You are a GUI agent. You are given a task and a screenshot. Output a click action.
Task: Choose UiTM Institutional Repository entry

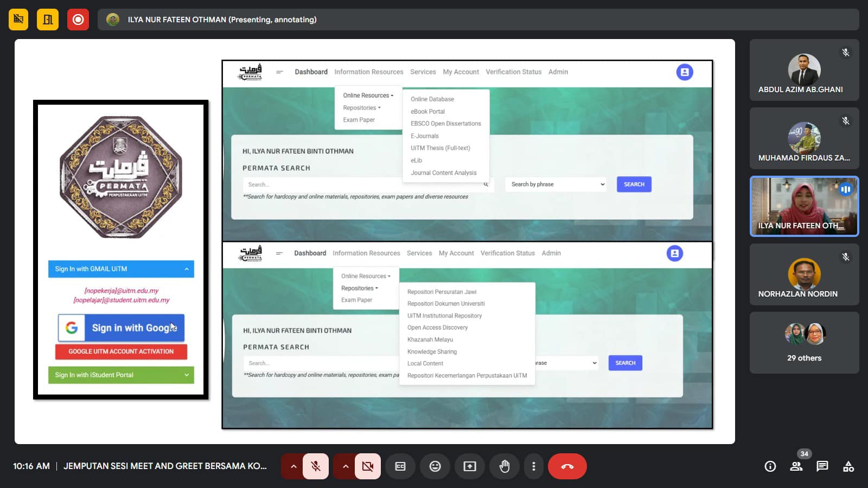point(444,316)
